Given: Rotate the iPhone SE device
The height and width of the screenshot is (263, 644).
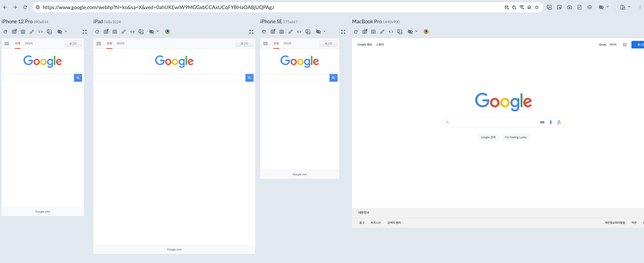Looking at the screenshot, I should [308, 31].
